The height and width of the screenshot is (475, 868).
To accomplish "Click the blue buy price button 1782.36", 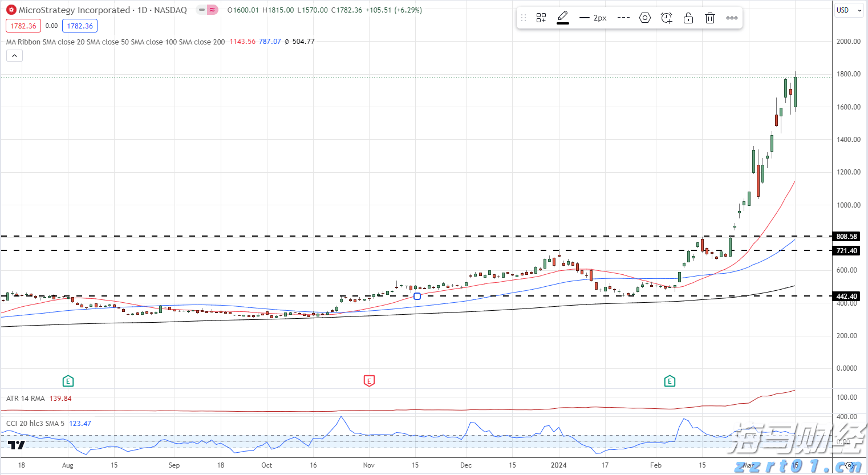I will click(79, 26).
